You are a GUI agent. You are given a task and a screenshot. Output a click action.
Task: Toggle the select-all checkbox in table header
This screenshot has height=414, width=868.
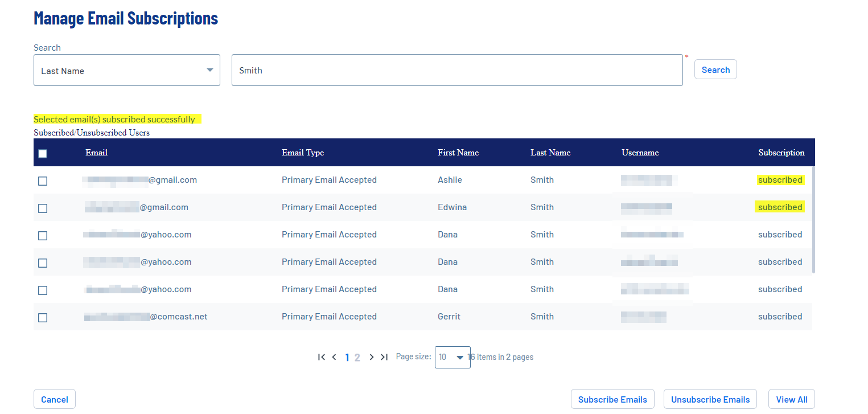tap(43, 153)
